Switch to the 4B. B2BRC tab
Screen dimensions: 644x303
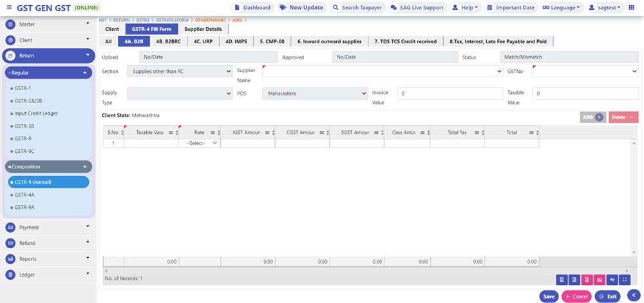[167, 41]
